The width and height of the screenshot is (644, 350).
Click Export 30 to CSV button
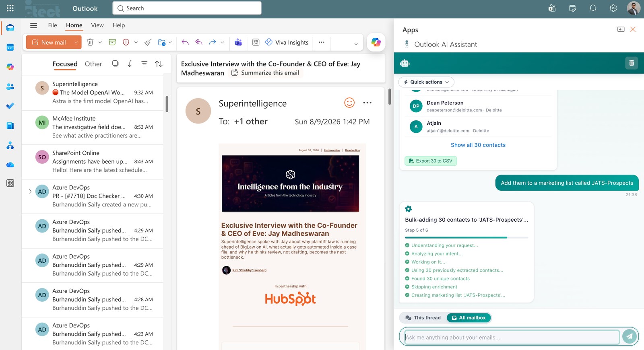(431, 161)
